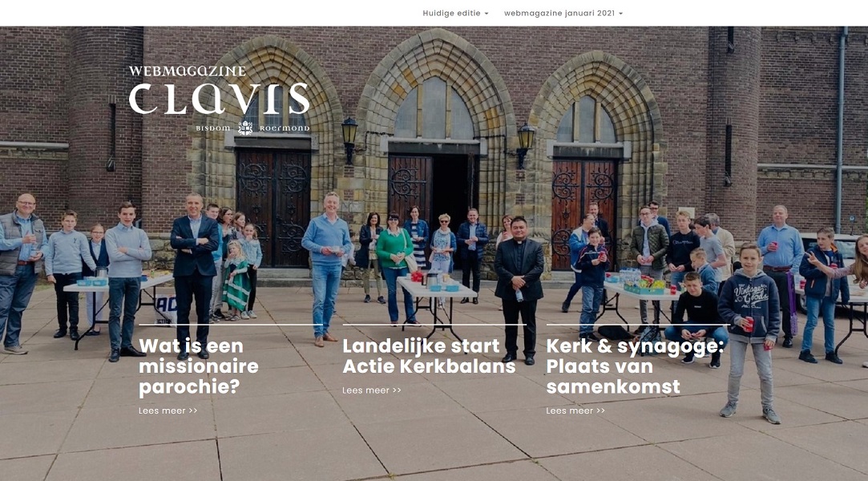Open article Landelijke start Actie Kerkbalans
Screen dimensions: 868x481
click(x=429, y=356)
